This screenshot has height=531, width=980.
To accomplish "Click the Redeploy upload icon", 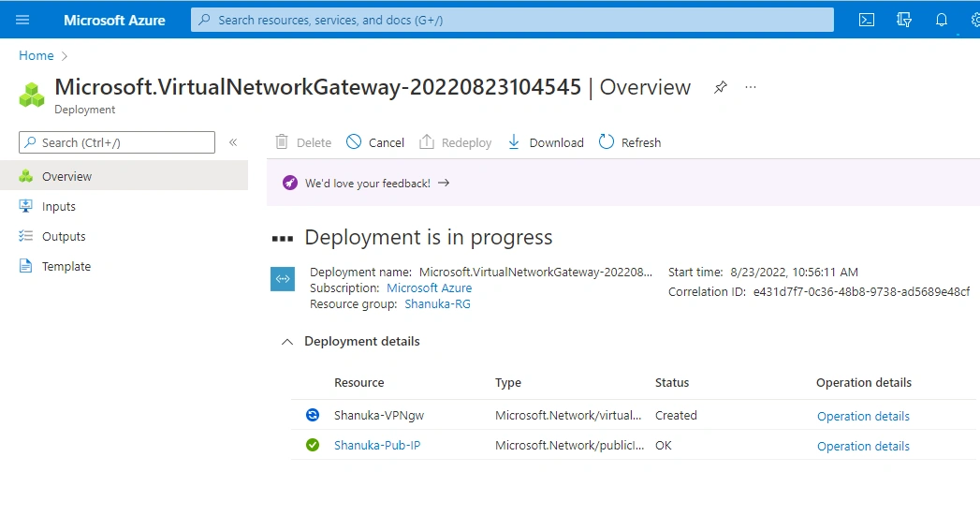I will (426, 142).
